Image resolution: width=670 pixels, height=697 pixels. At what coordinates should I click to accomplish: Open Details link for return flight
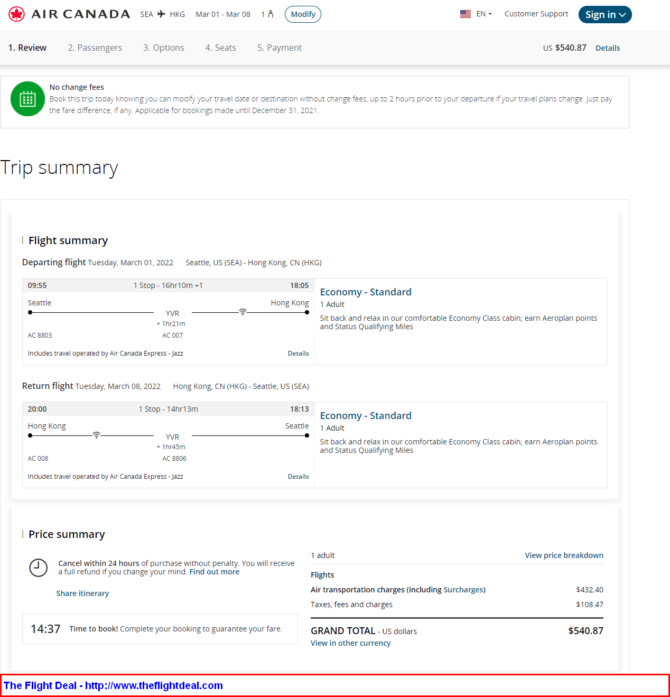(x=298, y=477)
